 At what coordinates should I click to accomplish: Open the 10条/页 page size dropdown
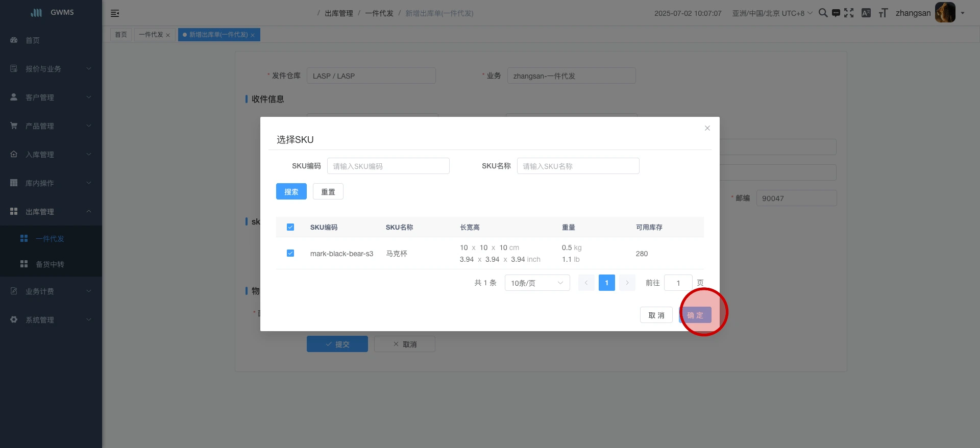click(537, 283)
